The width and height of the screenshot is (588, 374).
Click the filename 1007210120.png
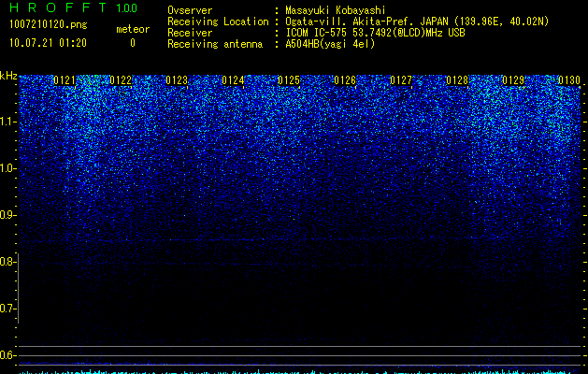(49, 24)
